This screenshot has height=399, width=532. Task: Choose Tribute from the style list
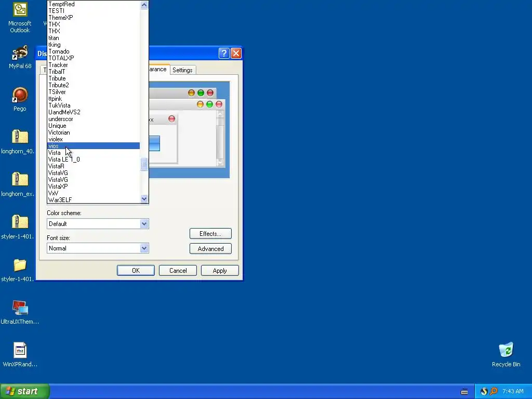pos(94,78)
